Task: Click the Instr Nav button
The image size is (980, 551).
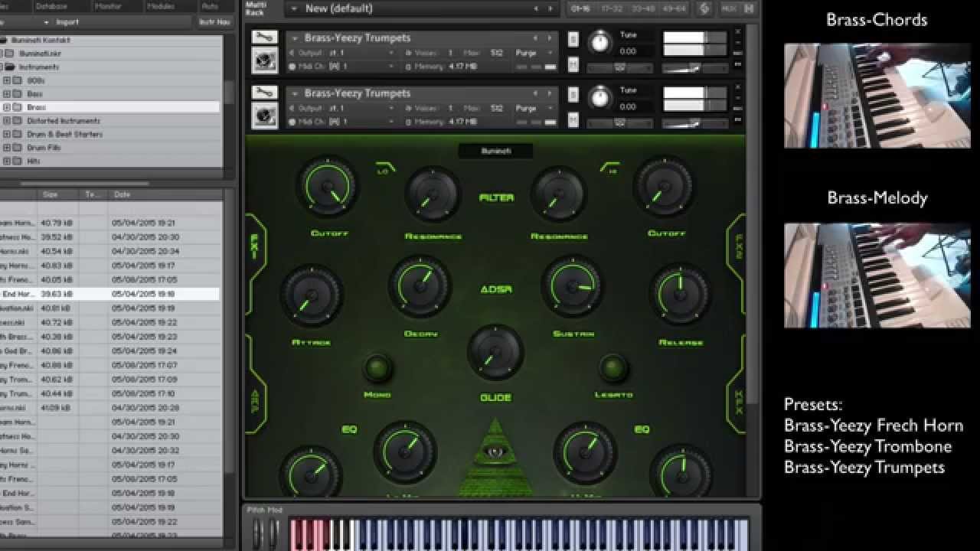Action: point(214,22)
